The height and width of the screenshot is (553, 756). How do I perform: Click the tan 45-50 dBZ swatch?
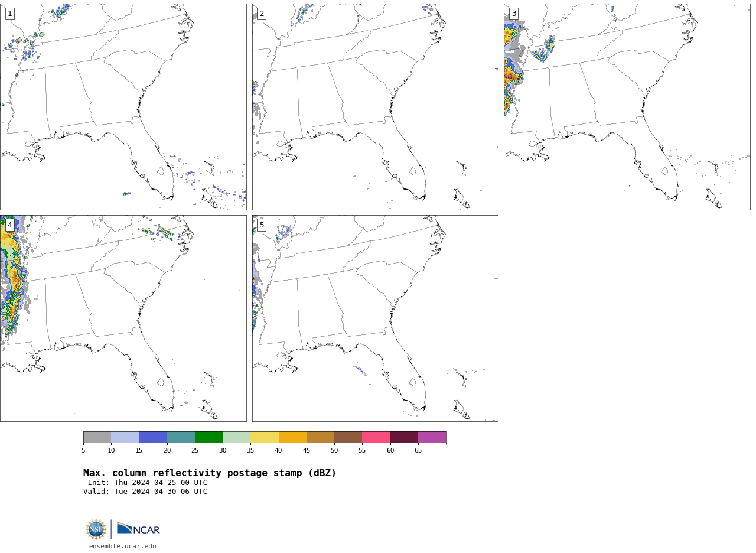(320, 437)
